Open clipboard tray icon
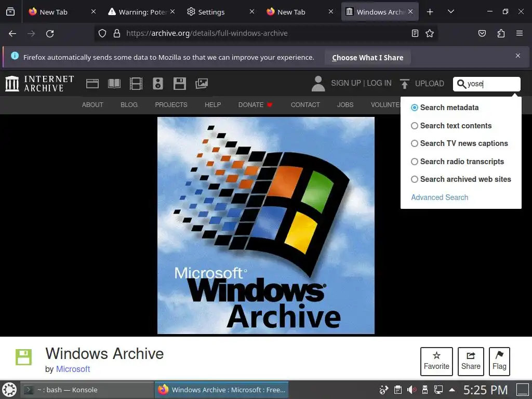This screenshot has height=399, width=532. (398, 390)
